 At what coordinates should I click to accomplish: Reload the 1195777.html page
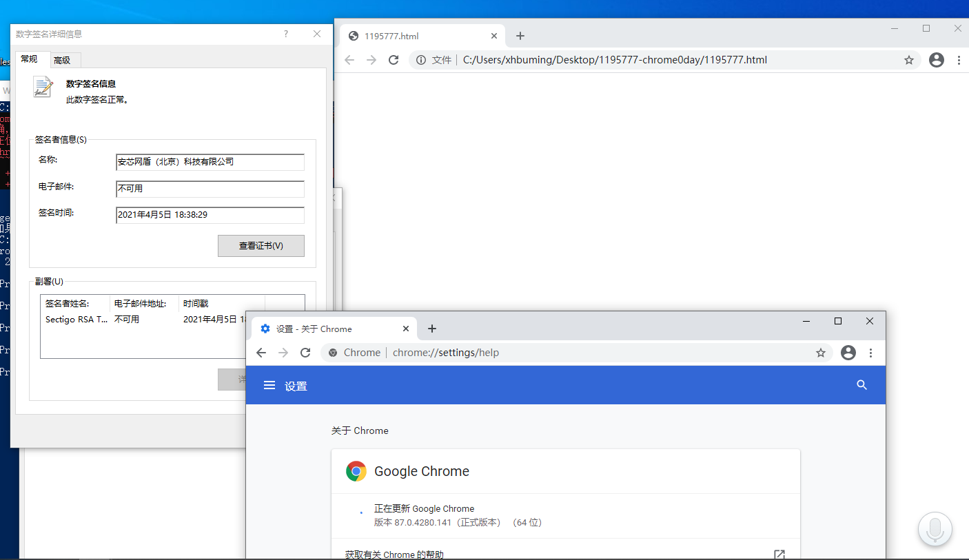[x=394, y=60]
